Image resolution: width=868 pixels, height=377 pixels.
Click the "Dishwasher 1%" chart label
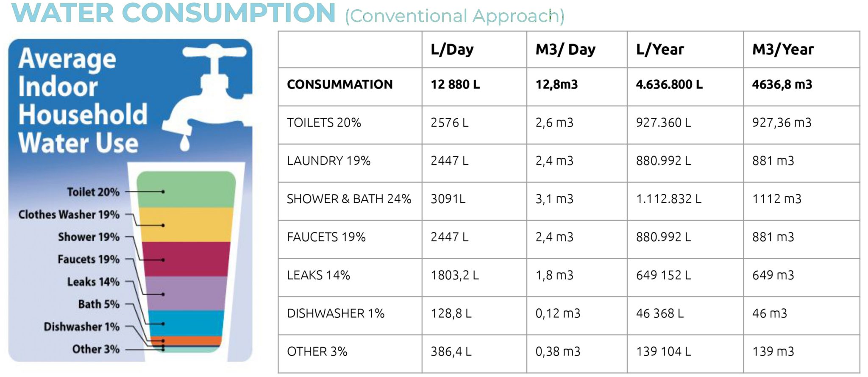(x=82, y=327)
